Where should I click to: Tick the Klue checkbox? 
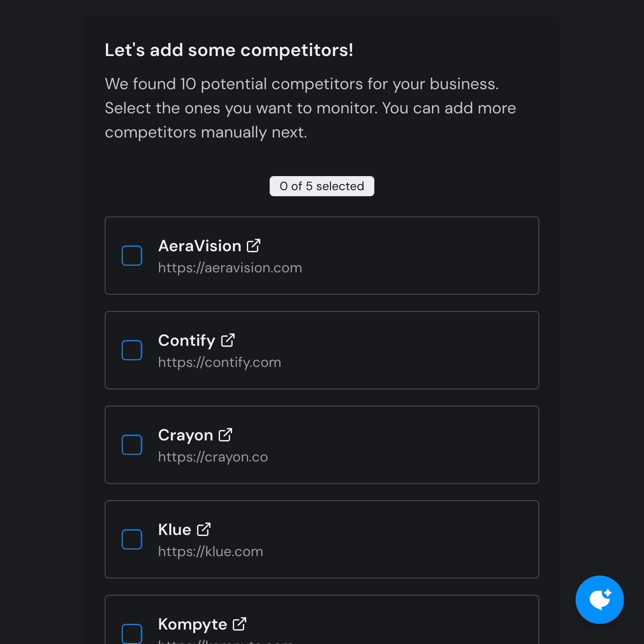pyautogui.click(x=132, y=539)
